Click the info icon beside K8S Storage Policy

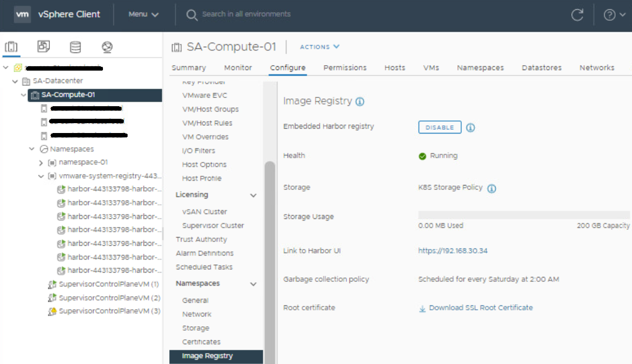tap(491, 188)
